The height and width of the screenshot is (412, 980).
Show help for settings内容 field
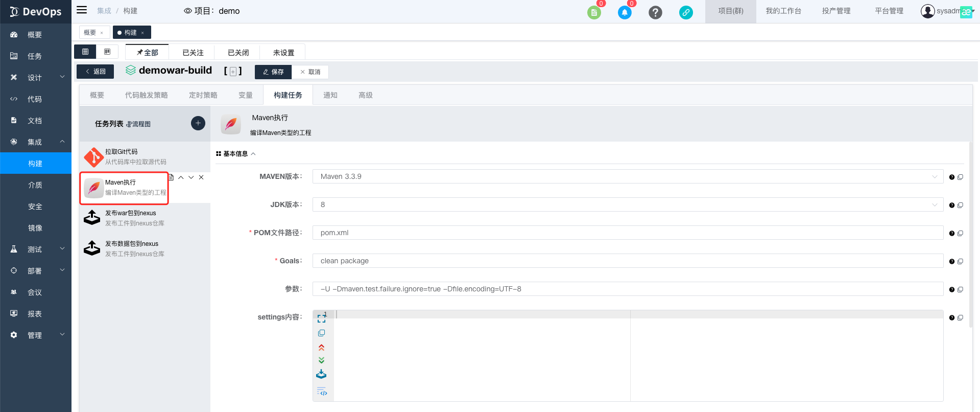pyautogui.click(x=952, y=318)
